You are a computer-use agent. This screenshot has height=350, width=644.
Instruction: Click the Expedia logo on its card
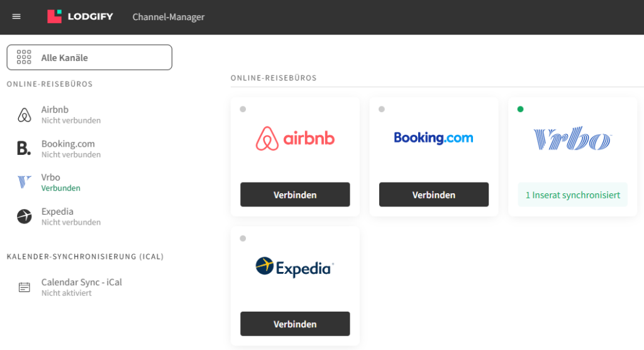295,268
